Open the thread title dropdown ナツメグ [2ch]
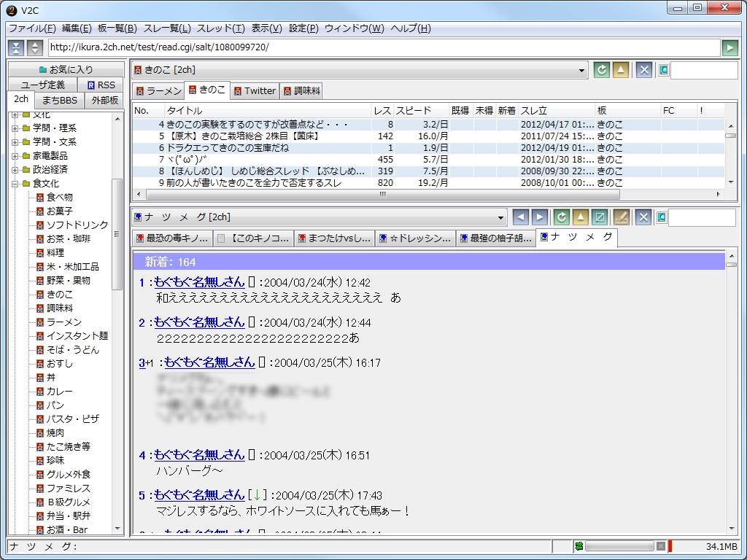The height and width of the screenshot is (560, 747). 501,217
